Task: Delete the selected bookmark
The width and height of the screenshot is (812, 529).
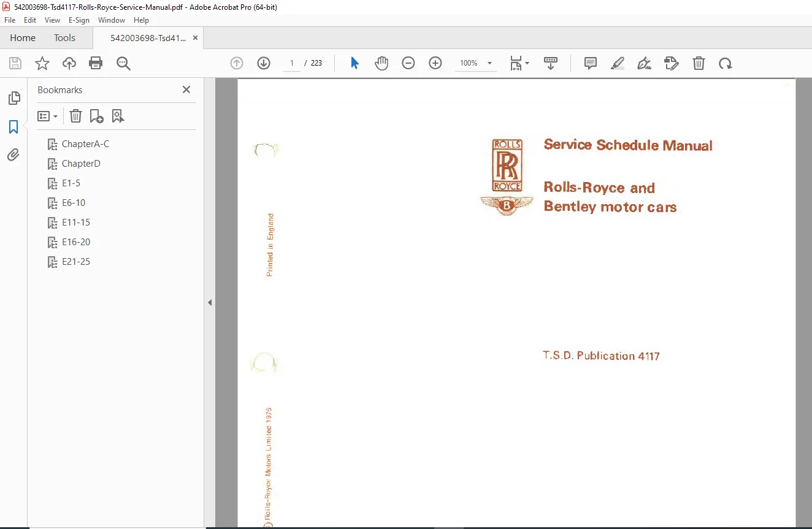Action: (75, 116)
